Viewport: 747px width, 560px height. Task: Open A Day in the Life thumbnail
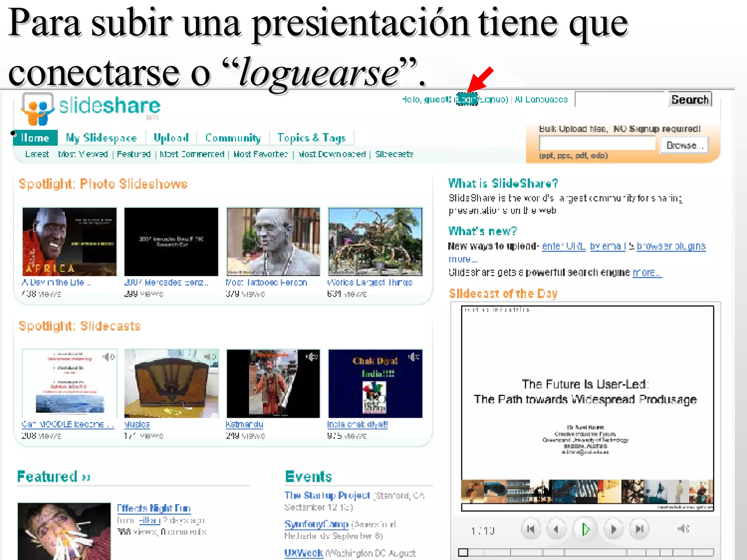pos(70,241)
